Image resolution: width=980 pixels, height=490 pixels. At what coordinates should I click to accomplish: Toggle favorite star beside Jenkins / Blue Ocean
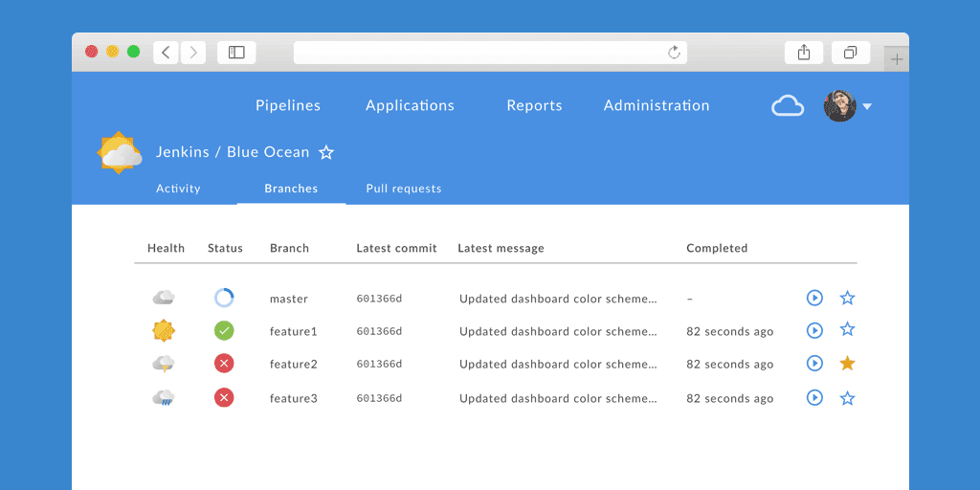pos(326,152)
